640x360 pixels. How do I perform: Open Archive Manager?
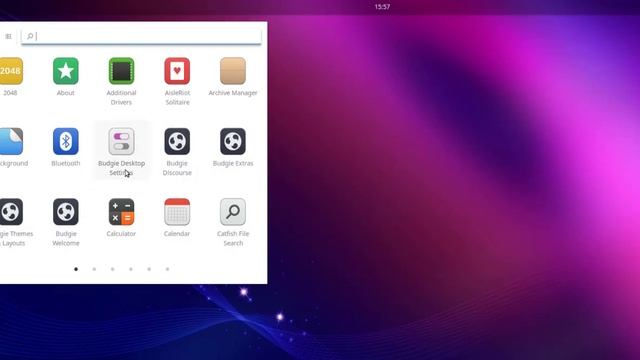click(x=233, y=71)
